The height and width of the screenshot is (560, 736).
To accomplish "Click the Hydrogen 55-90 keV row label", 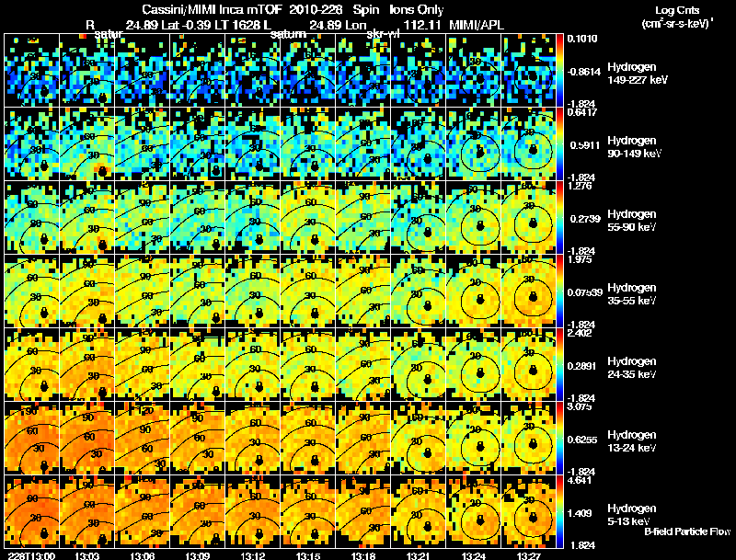I will pyautogui.click(x=632, y=221).
